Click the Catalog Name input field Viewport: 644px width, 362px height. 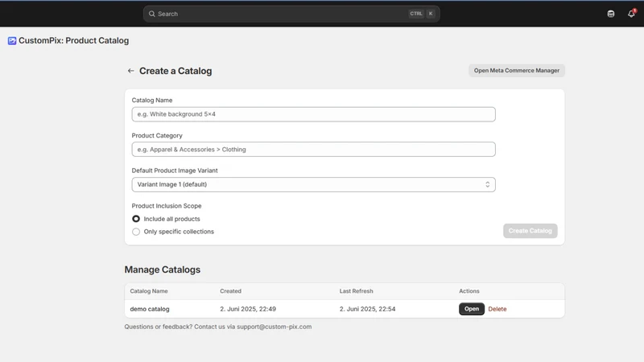pos(313,114)
